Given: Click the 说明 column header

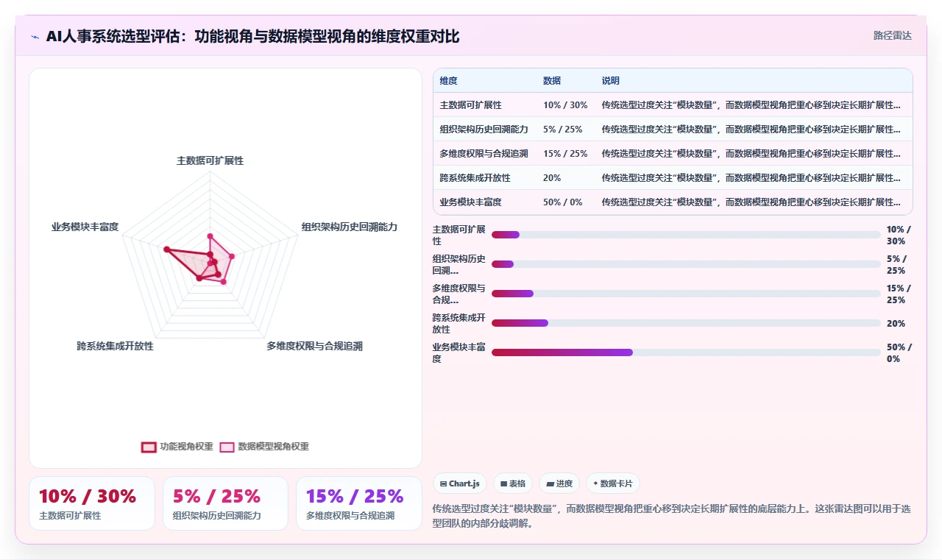Looking at the screenshot, I should pyautogui.click(x=611, y=81).
